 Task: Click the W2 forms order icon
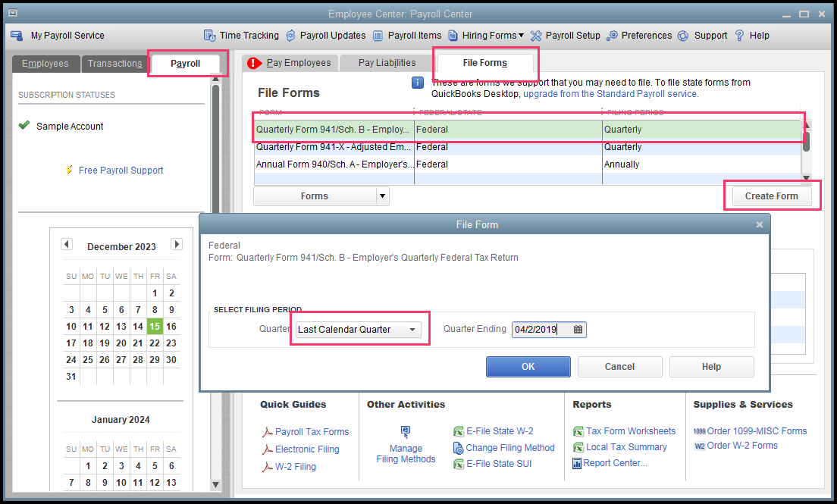click(x=699, y=446)
